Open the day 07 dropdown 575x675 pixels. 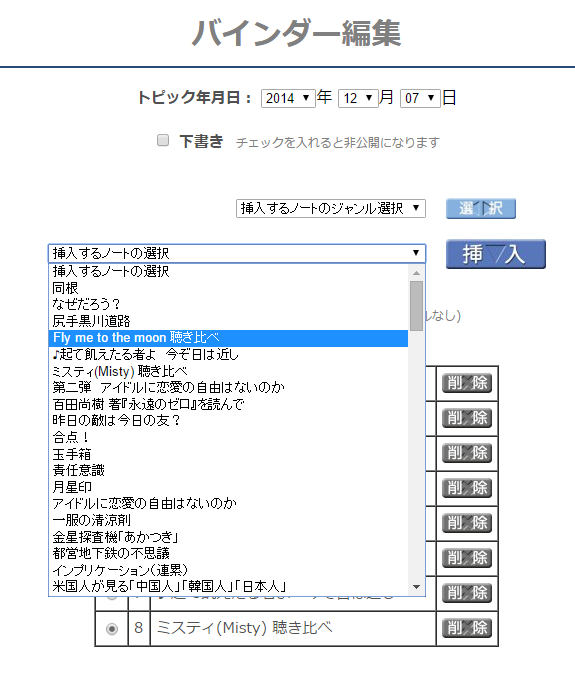tap(420, 98)
